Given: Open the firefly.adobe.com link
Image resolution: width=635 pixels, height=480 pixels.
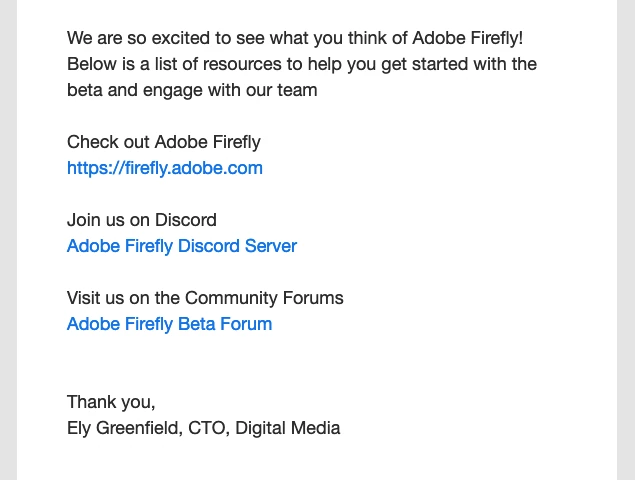Looking at the screenshot, I should click(164, 168).
